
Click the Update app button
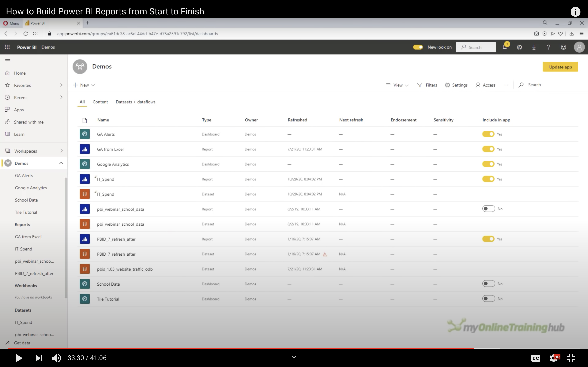(560, 67)
